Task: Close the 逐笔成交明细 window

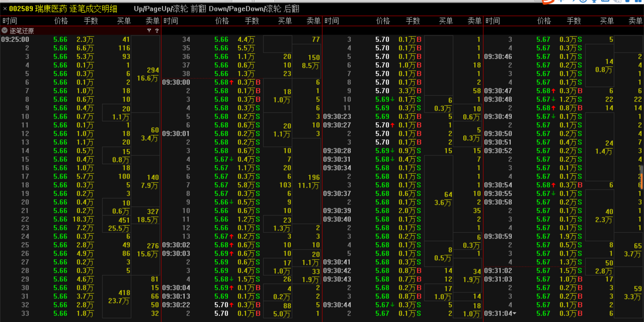Action: click(5, 9)
